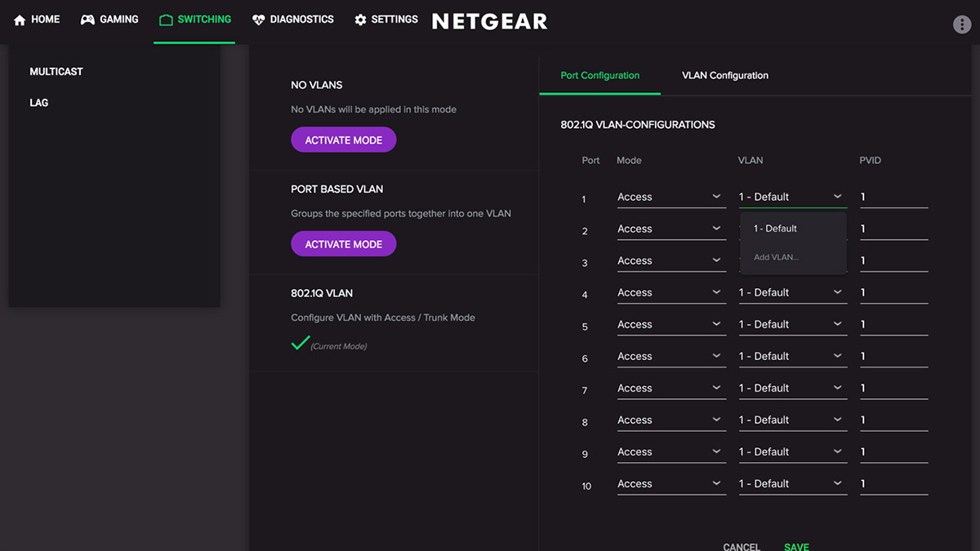Screen dimensions: 980x551
Task: Click the NETGEAR logo
Action: click(489, 22)
